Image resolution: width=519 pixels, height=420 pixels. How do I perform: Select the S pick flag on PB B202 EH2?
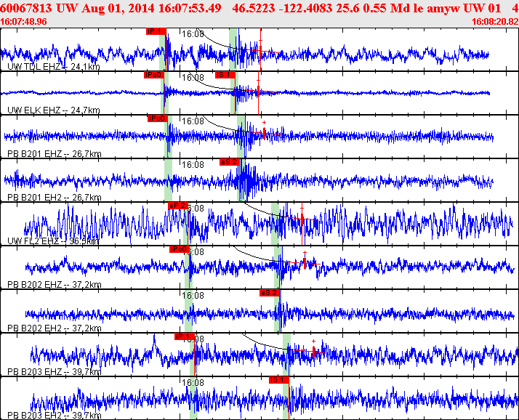pos(269,293)
